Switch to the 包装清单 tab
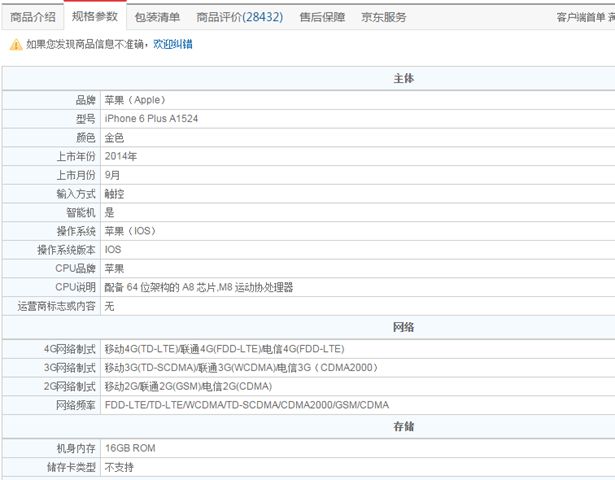Viewport: 615px width, 480px height. coord(157,17)
